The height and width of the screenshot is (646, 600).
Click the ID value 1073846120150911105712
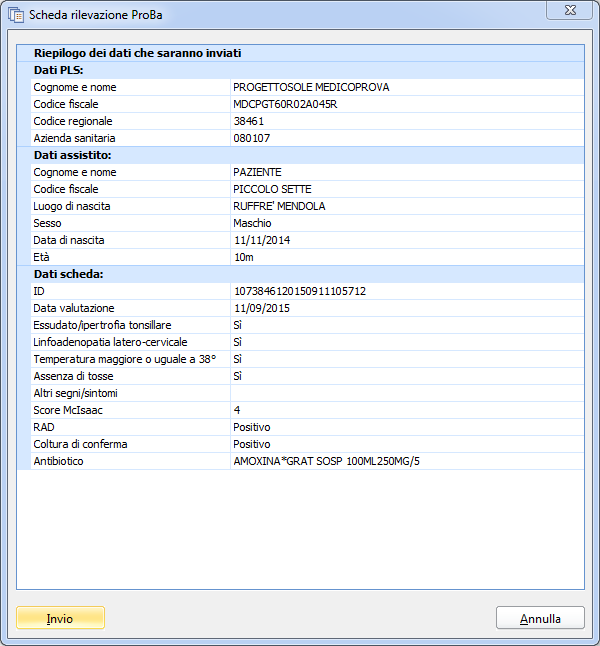pyautogui.click(x=300, y=291)
